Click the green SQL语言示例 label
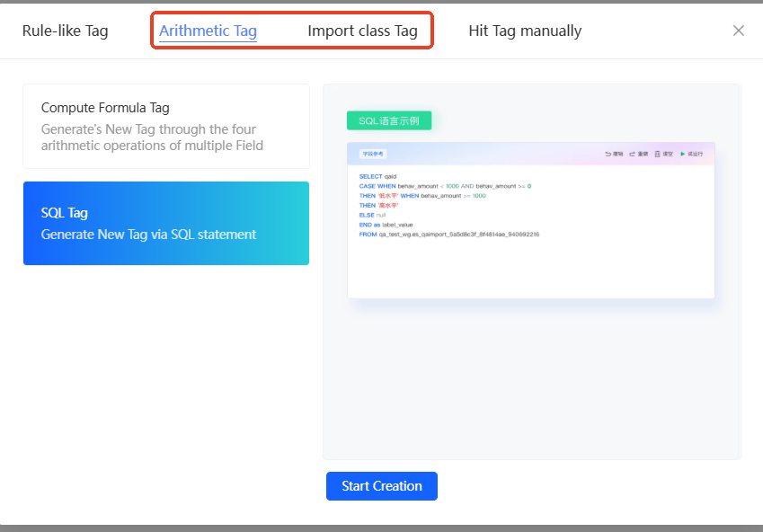Screen dimensions: 763x532 389,120
